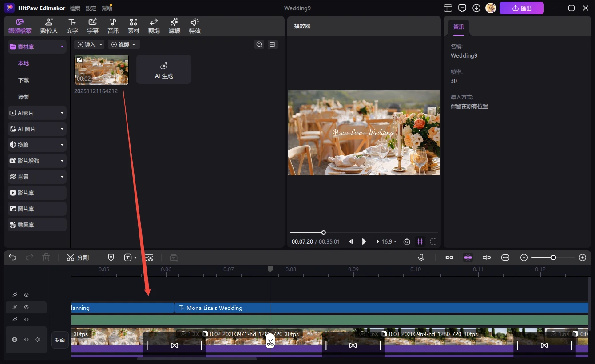Zoom in timeline with plus icon
Image resolution: width=595 pixels, height=364 pixels.
pyautogui.click(x=583, y=257)
